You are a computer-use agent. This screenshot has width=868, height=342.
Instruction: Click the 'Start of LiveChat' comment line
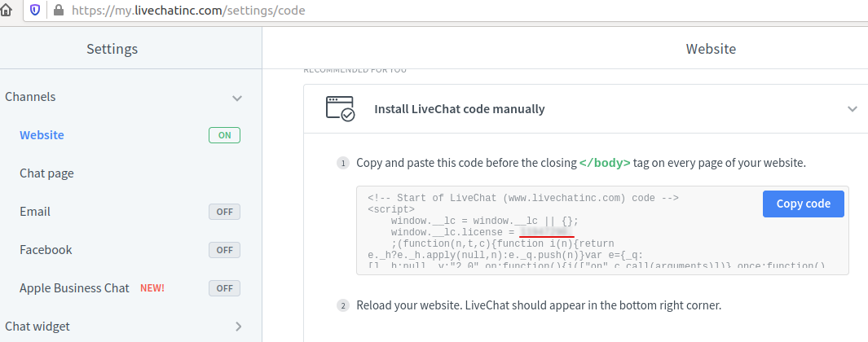[523, 198]
